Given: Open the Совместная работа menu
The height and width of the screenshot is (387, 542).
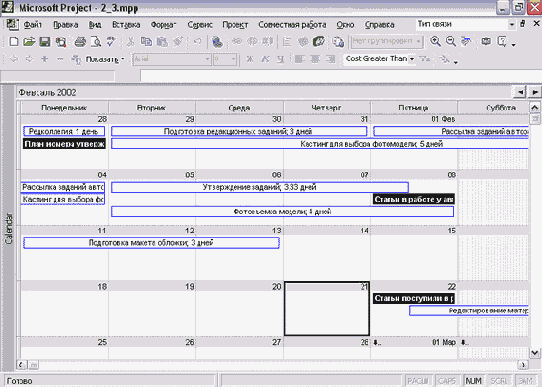Looking at the screenshot, I should point(292,25).
